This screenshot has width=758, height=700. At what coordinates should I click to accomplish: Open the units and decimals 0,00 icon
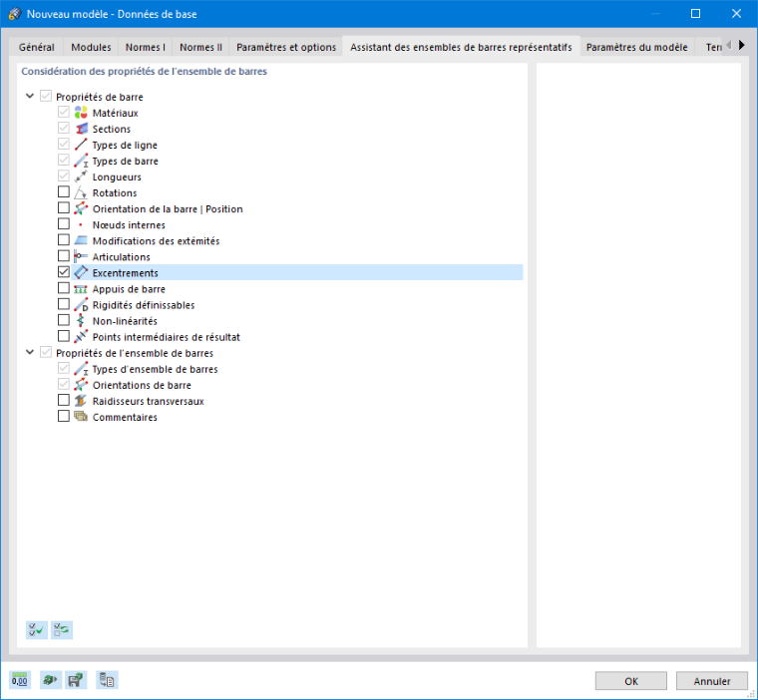tap(20, 680)
